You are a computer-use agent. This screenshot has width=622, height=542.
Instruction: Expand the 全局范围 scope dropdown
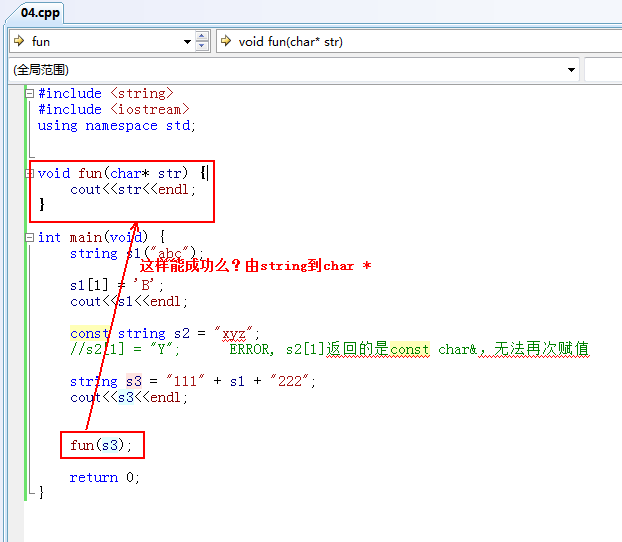(x=571, y=70)
